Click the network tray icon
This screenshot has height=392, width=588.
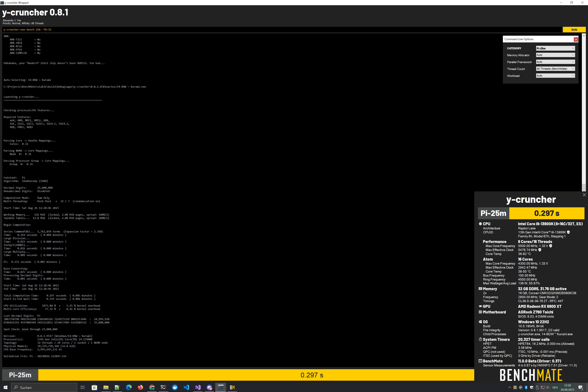(543, 388)
